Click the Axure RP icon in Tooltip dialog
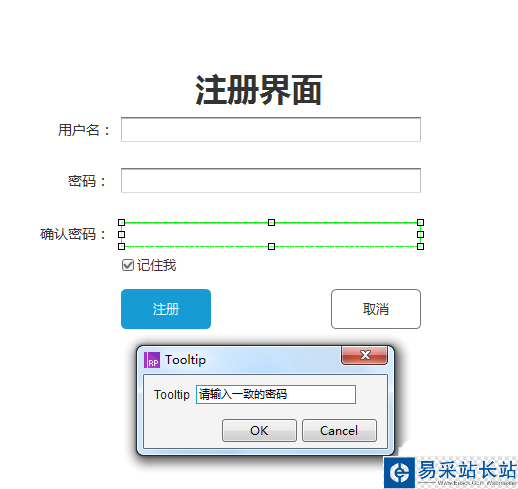This screenshot has height=489, width=518. (x=152, y=360)
